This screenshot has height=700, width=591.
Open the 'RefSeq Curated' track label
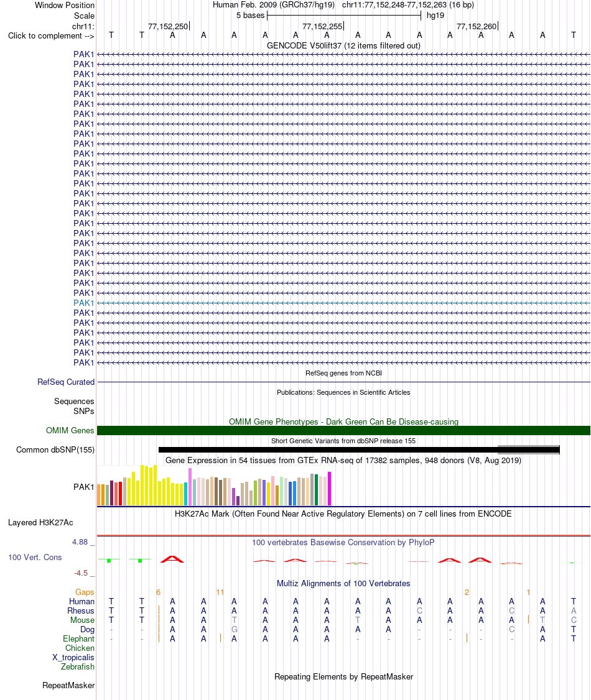point(66,382)
